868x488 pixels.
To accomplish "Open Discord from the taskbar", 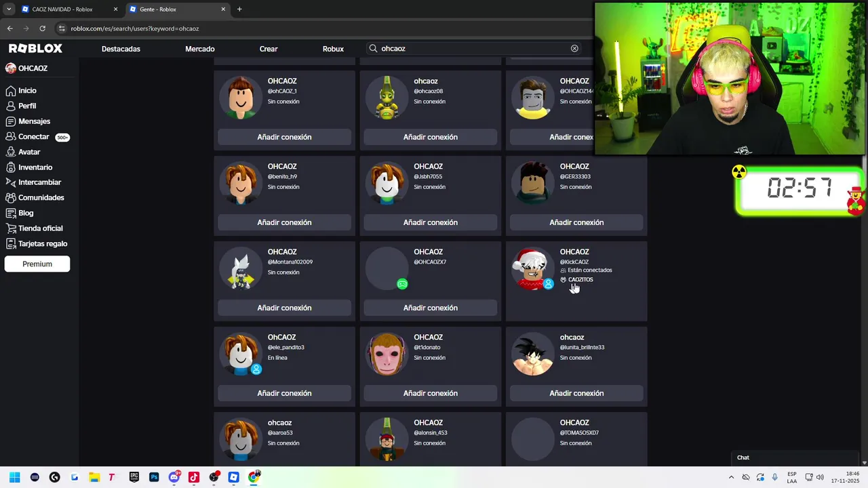I will [x=174, y=477].
